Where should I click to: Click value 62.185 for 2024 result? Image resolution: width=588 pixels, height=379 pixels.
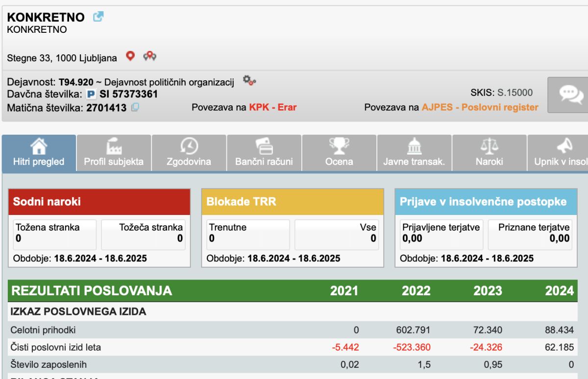click(x=559, y=348)
